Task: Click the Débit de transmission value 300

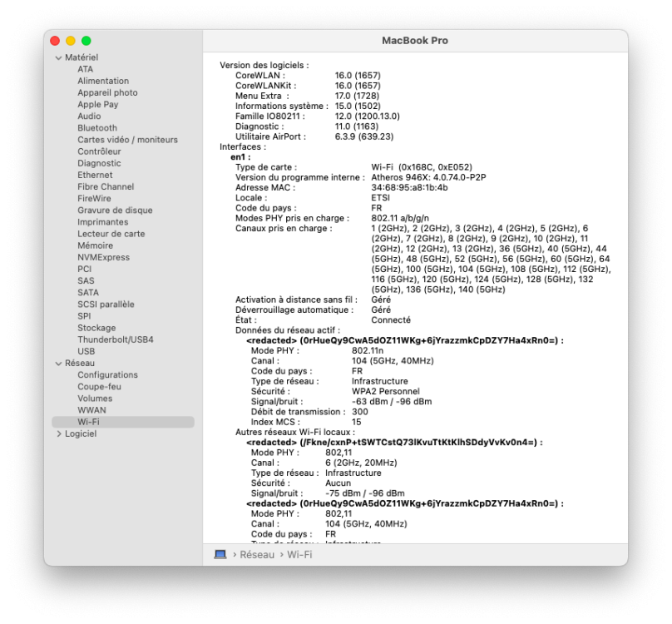Action: [359, 412]
